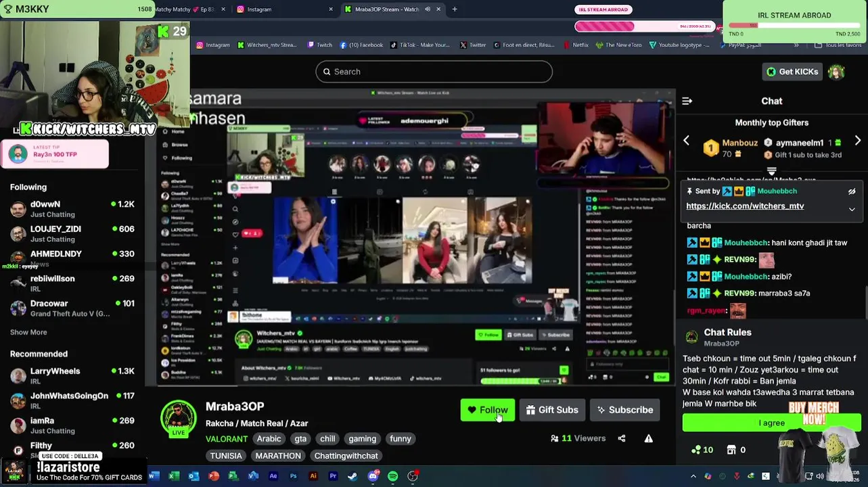The image size is (868, 487).
Task: Open JohnWhatsGoingOn recommended channel
Action: [72, 400]
